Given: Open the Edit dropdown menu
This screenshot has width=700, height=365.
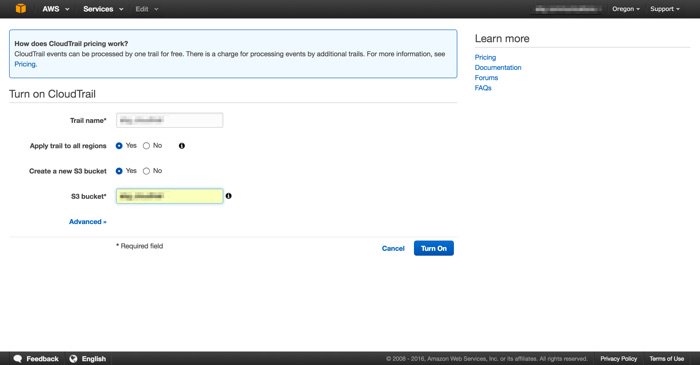Looking at the screenshot, I should coord(147,9).
